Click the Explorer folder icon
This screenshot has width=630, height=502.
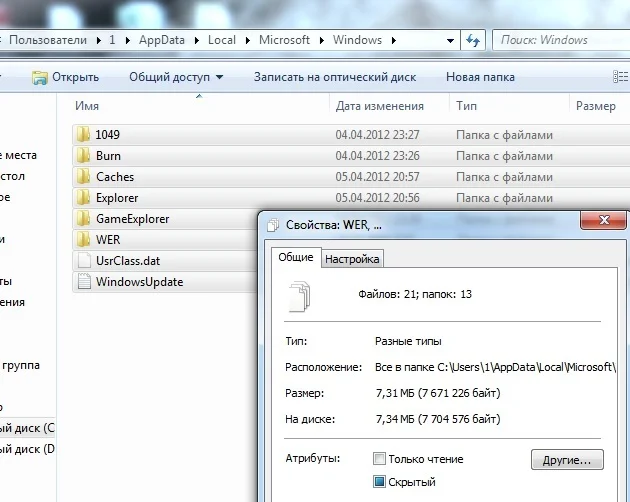coord(83,197)
